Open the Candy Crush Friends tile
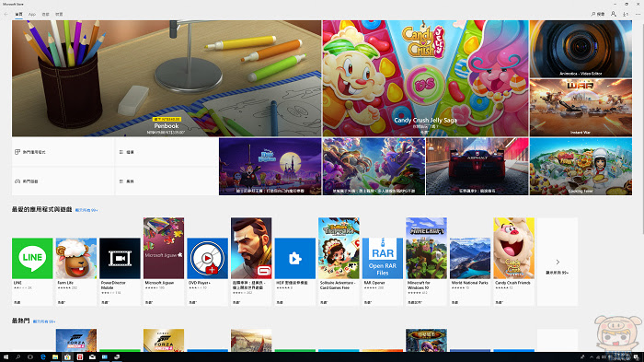644x362 pixels. (513, 262)
